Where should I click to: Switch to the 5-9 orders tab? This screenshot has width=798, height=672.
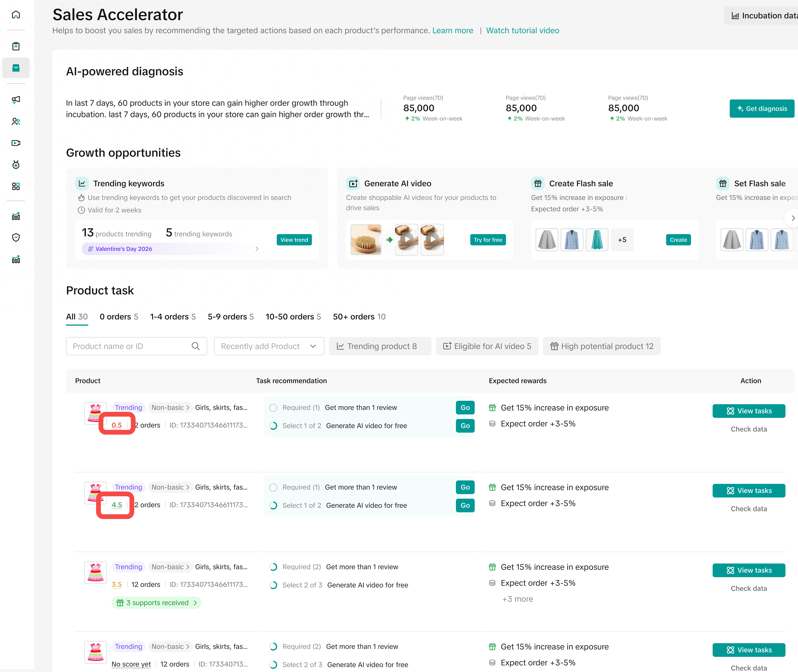[231, 317]
